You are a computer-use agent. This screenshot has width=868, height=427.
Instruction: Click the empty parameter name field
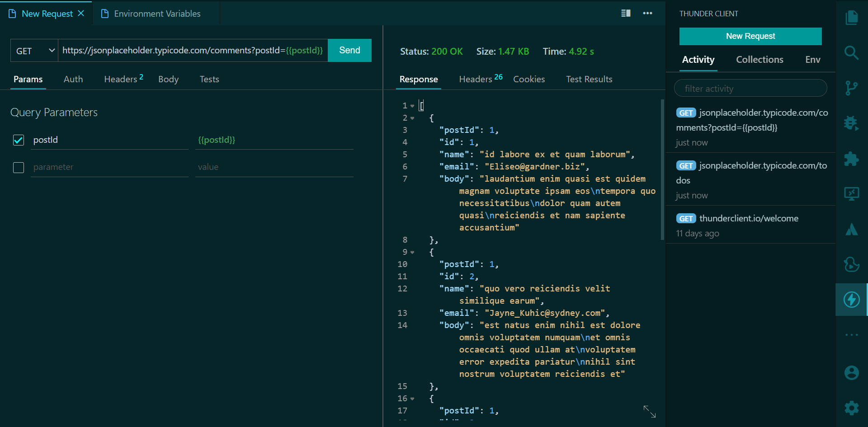pyautogui.click(x=109, y=167)
